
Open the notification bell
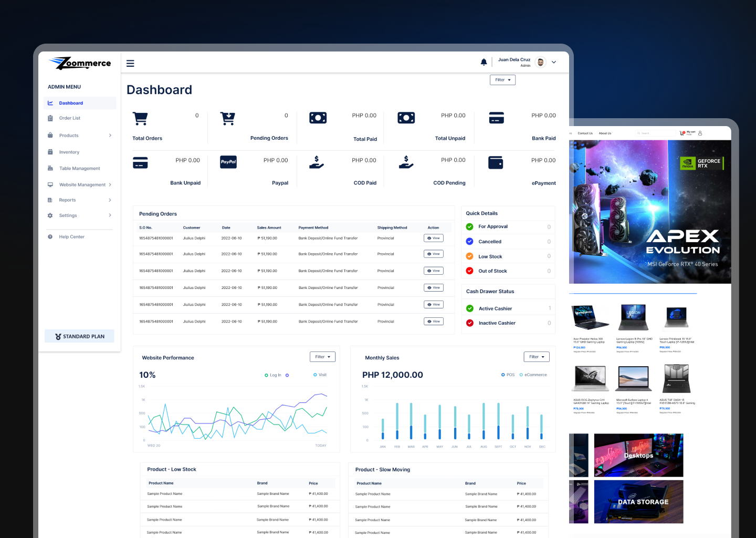click(484, 62)
